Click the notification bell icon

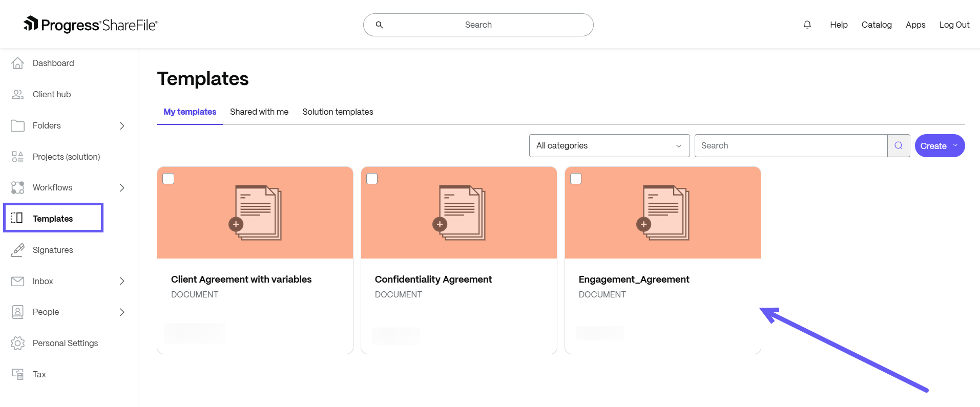pyautogui.click(x=807, y=25)
